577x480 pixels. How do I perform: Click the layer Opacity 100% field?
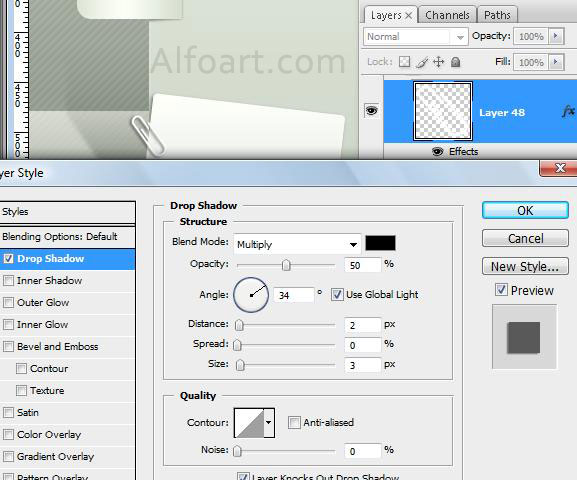[531, 36]
